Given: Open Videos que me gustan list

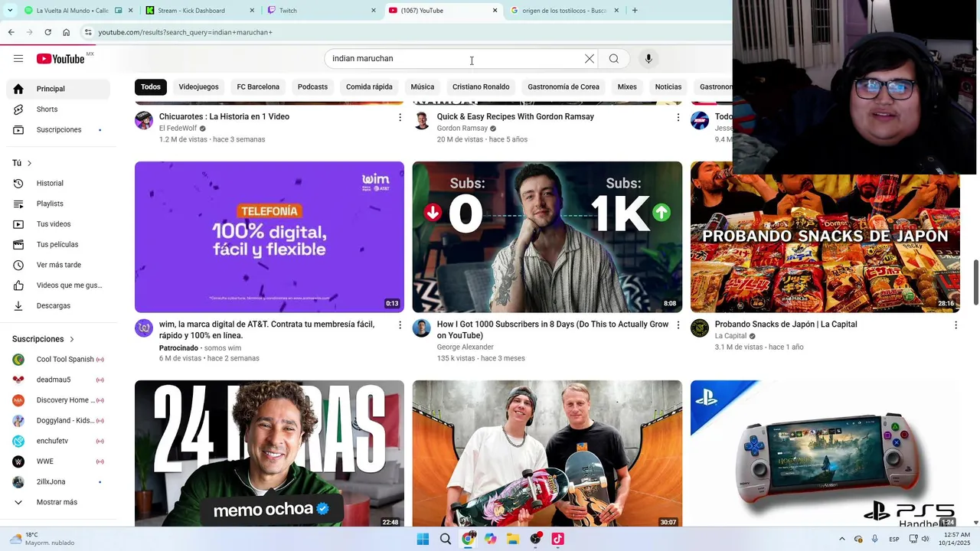Looking at the screenshot, I should click(x=58, y=285).
